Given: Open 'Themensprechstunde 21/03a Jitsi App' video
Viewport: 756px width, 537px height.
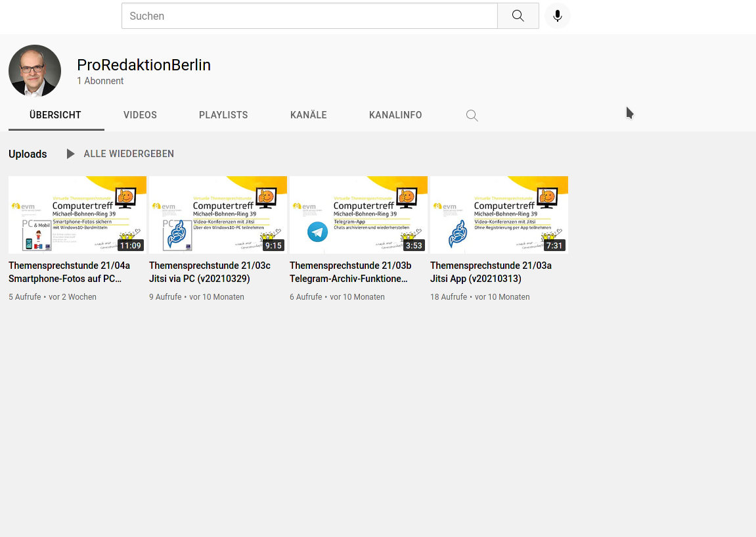Looking at the screenshot, I should 491,272.
